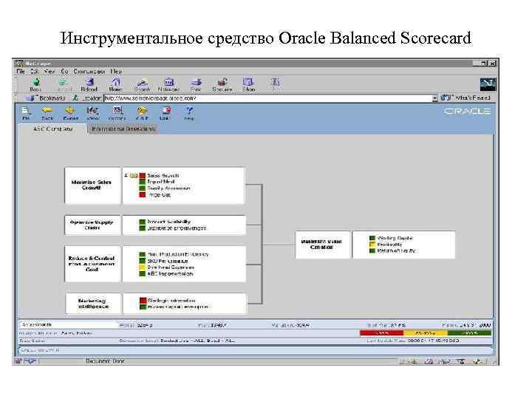The image size is (532, 399).
Task: Click the Product Availability indicator
Action: click(168, 222)
